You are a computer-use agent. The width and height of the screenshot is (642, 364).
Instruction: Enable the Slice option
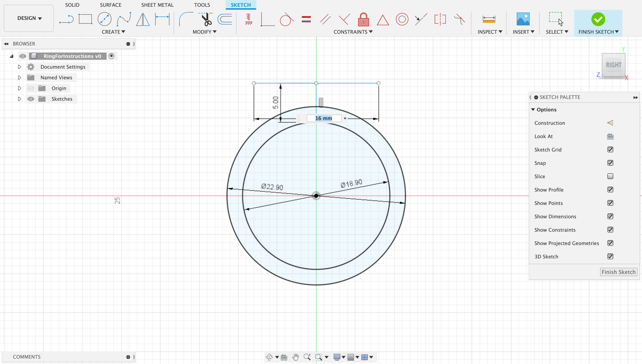[610, 176]
